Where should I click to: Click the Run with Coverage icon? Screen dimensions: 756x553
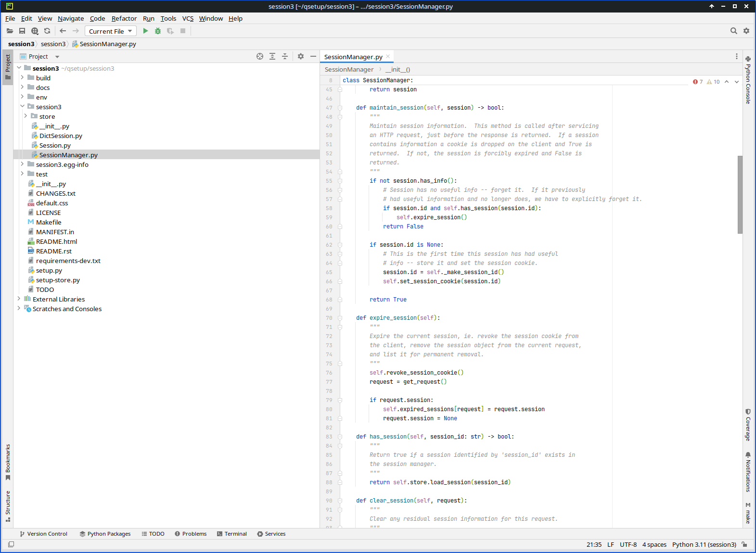pyautogui.click(x=170, y=31)
